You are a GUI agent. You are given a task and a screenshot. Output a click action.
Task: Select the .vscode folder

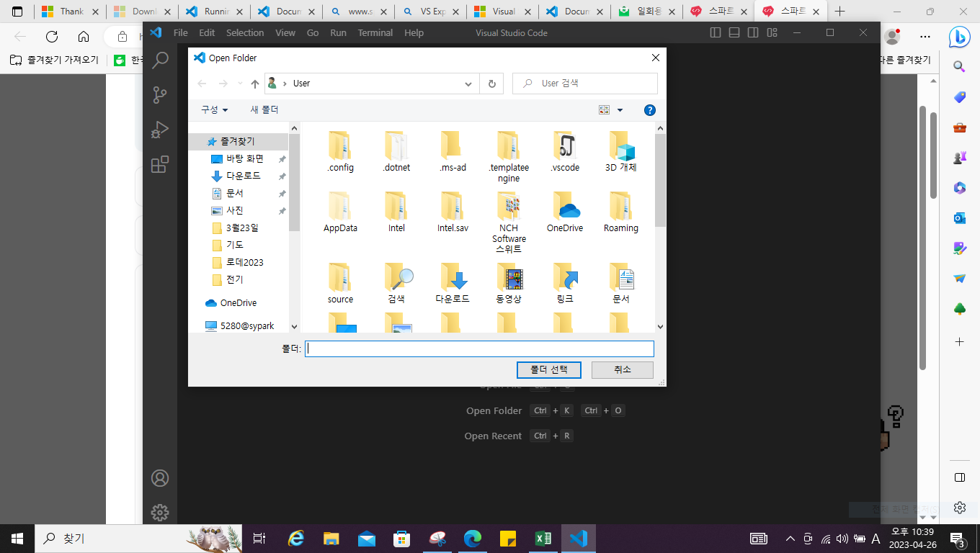565,152
